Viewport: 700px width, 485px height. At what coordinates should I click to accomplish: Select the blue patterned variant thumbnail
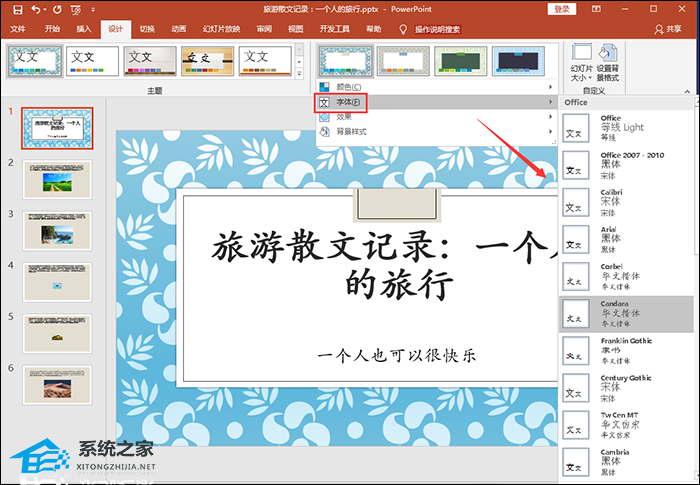point(346,61)
